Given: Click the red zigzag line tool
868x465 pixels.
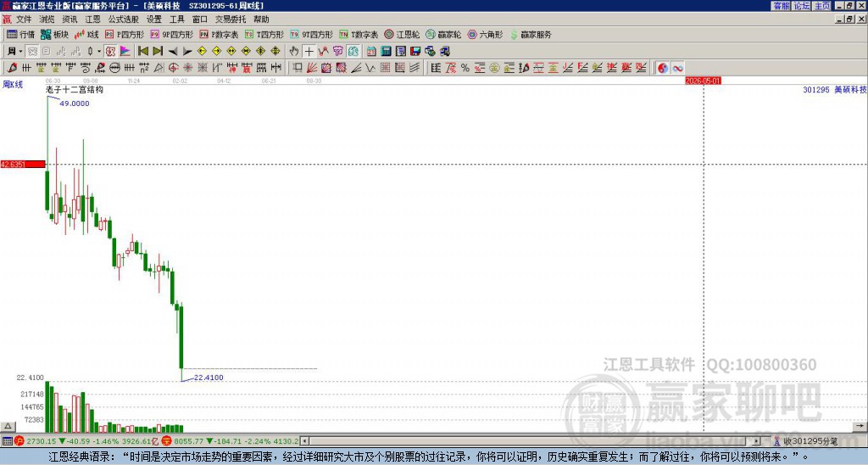Looking at the screenshot, I should coord(323,52).
